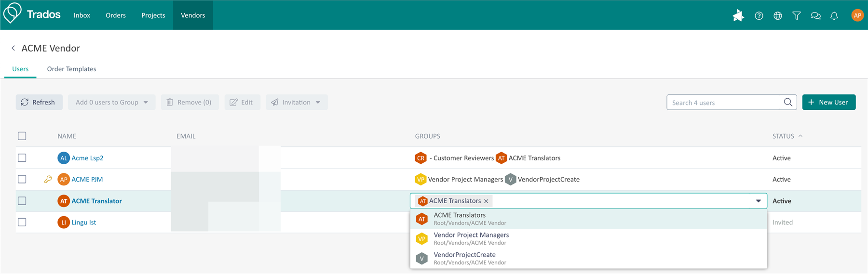Select all users with header checkbox
Image resolution: width=868 pixels, height=274 pixels.
[22, 136]
